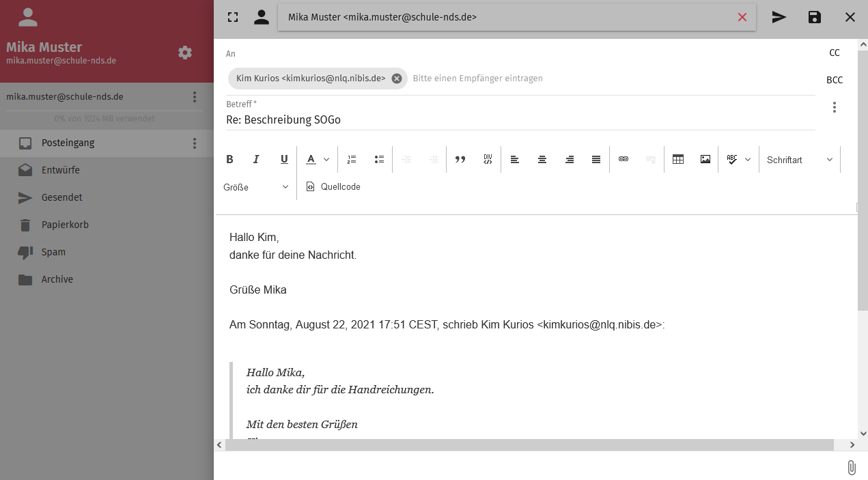
Task: Click the editor's horizontal scrollbar thumb
Action: pos(529,444)
